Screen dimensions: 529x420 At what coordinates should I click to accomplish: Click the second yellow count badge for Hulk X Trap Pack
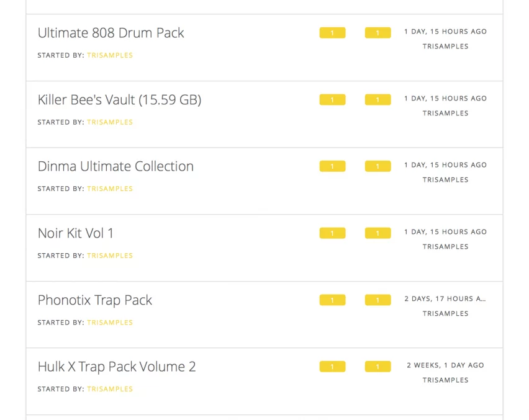pyautogui.click(x=378, y=367)
